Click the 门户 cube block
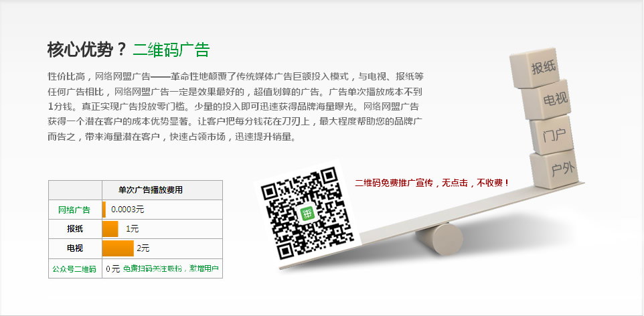The width and height of the screenshot is (644, 316). (551, 135)
